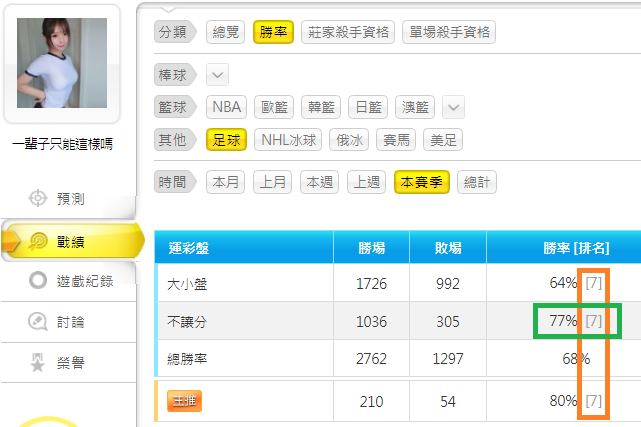
Task: Select 足球 sport filter
Action: 226,140
